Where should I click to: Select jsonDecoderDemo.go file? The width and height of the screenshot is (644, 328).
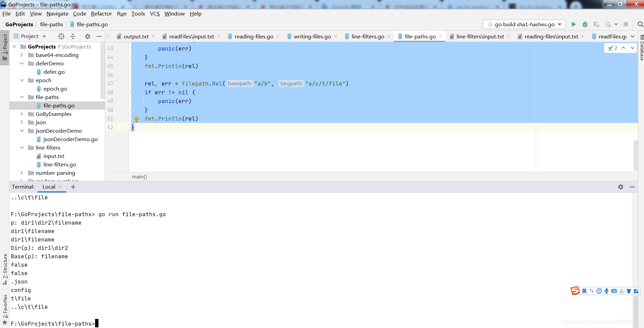click(x=70, y=139)
